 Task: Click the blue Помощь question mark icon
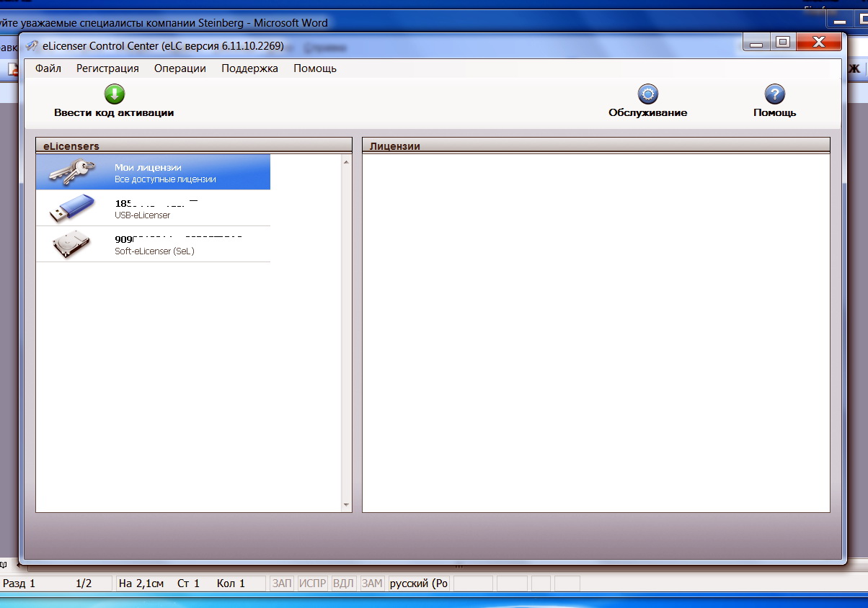774,94
